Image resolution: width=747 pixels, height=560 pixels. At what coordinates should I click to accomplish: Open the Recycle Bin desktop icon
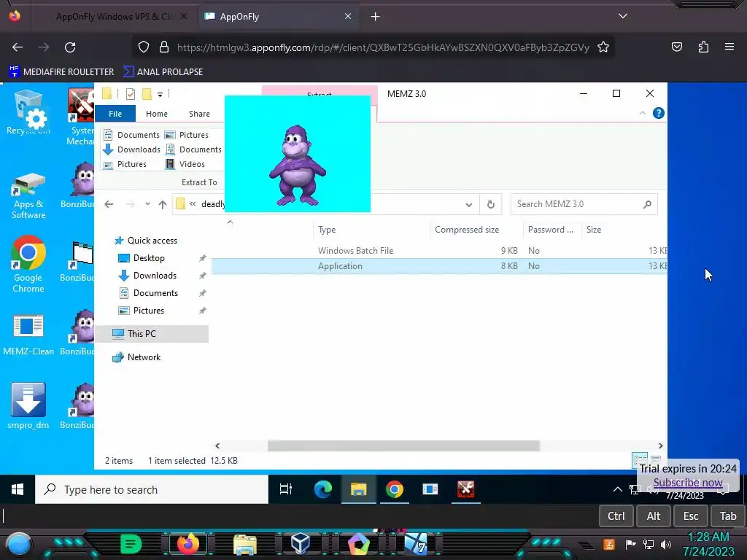coord(28,112)
